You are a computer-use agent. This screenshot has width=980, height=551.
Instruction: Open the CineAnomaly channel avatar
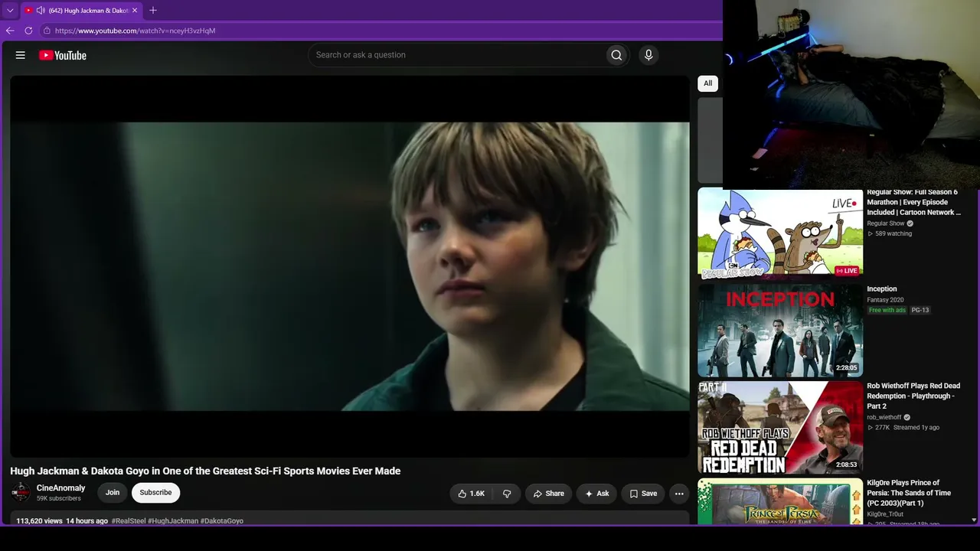[21, 493]
